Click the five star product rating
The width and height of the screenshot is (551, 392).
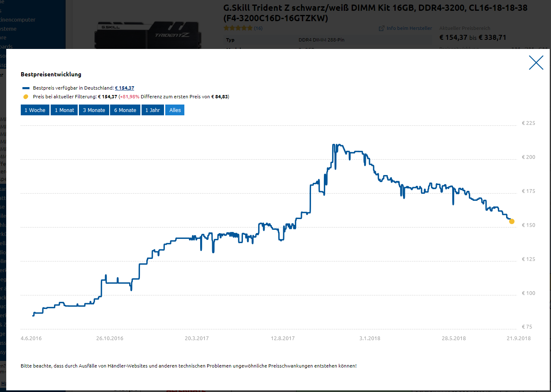pos(238,28)
